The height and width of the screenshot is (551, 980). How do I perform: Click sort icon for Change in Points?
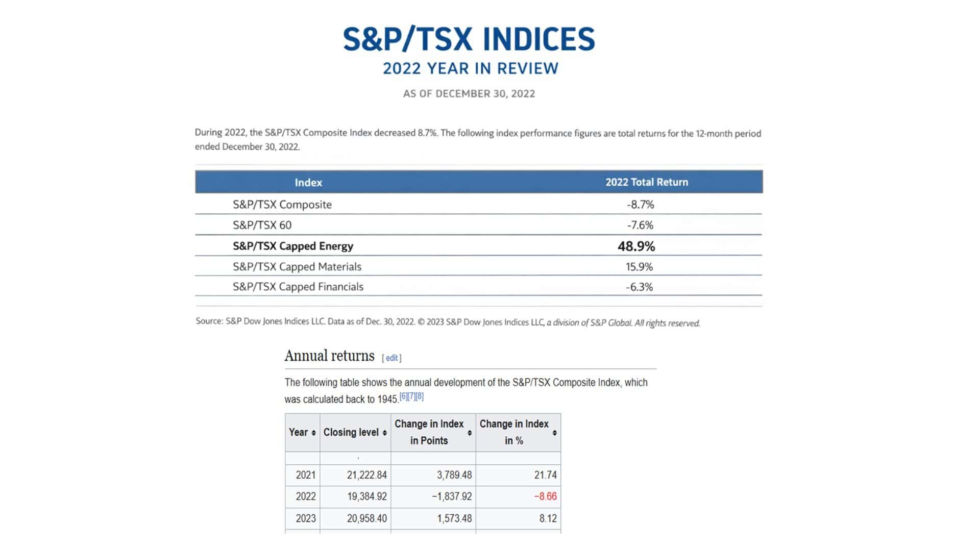coord(470,433)
